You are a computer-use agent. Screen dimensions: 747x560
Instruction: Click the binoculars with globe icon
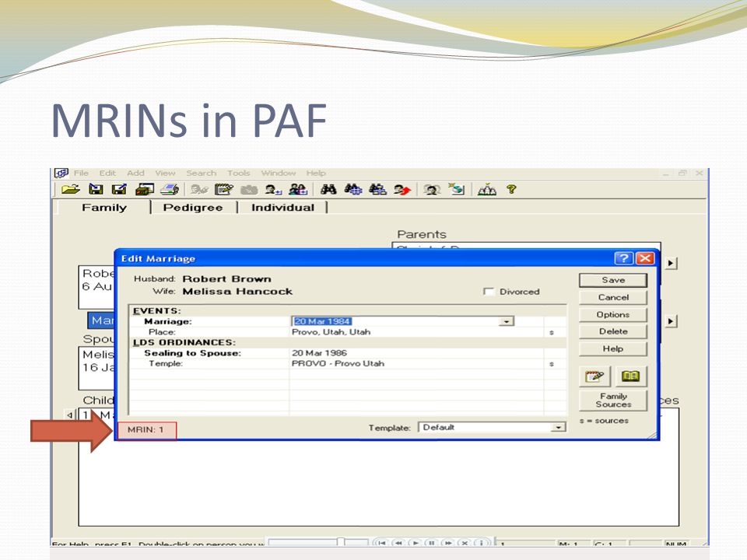click(353, 190)
